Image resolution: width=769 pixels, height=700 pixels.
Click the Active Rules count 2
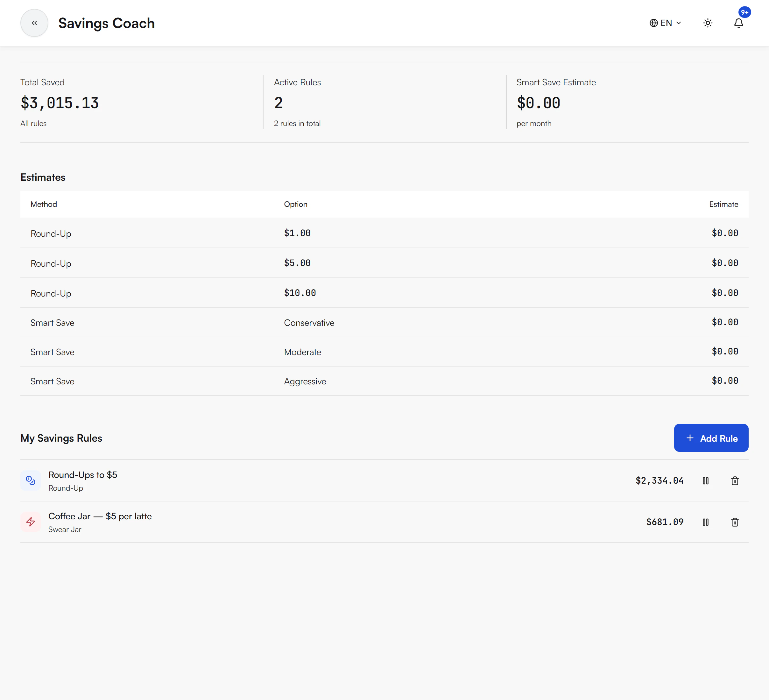click(279, 103)
